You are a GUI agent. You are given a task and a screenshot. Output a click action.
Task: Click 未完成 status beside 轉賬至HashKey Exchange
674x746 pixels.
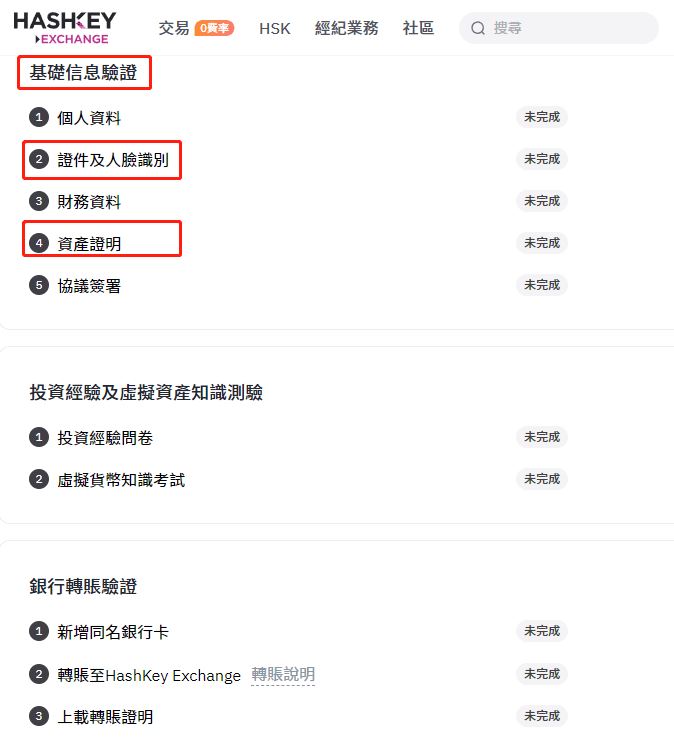(x=542, y=673)
